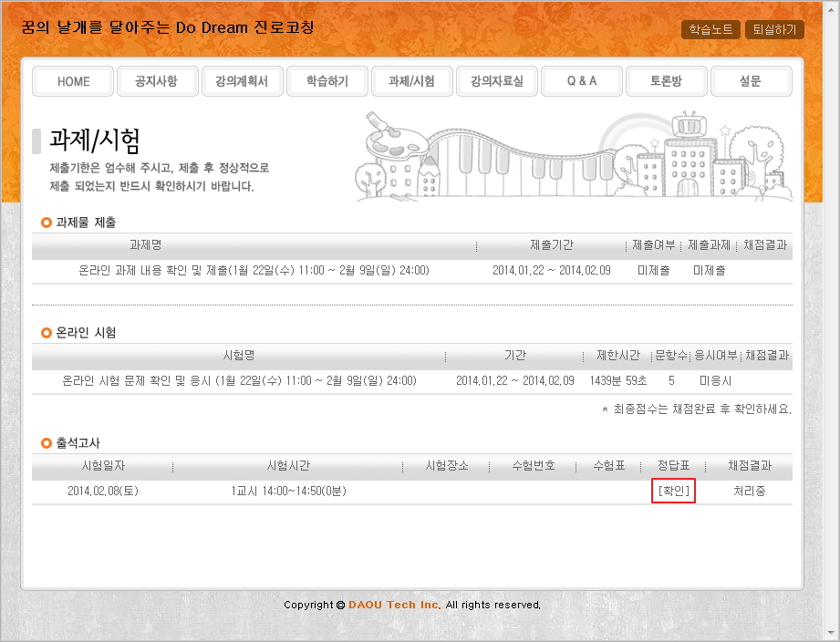Click [확인] answer sheet link
The image size is (840, 642).
click(673, 491)
